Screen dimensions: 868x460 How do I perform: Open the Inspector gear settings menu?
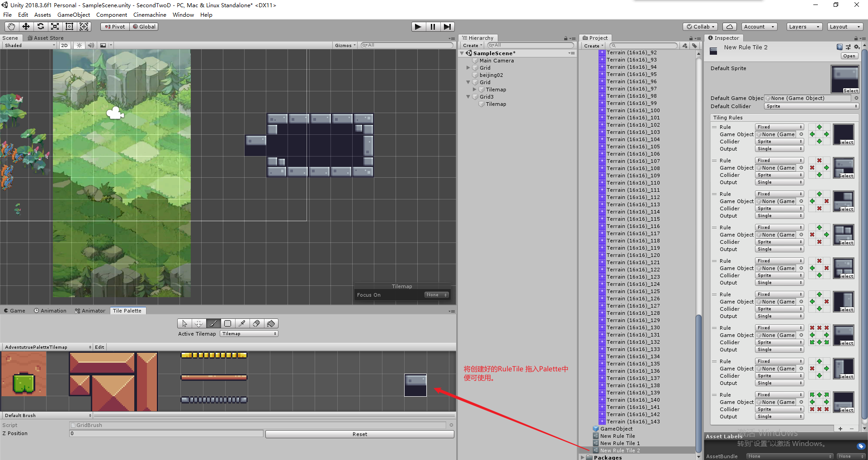pos(857,47)
